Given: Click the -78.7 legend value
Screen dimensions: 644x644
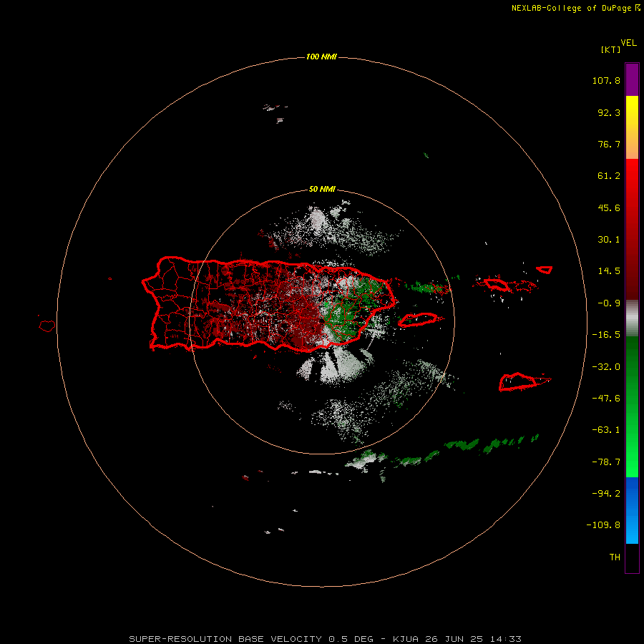Looking at the screenshot, I should click(x=606, y=462).
